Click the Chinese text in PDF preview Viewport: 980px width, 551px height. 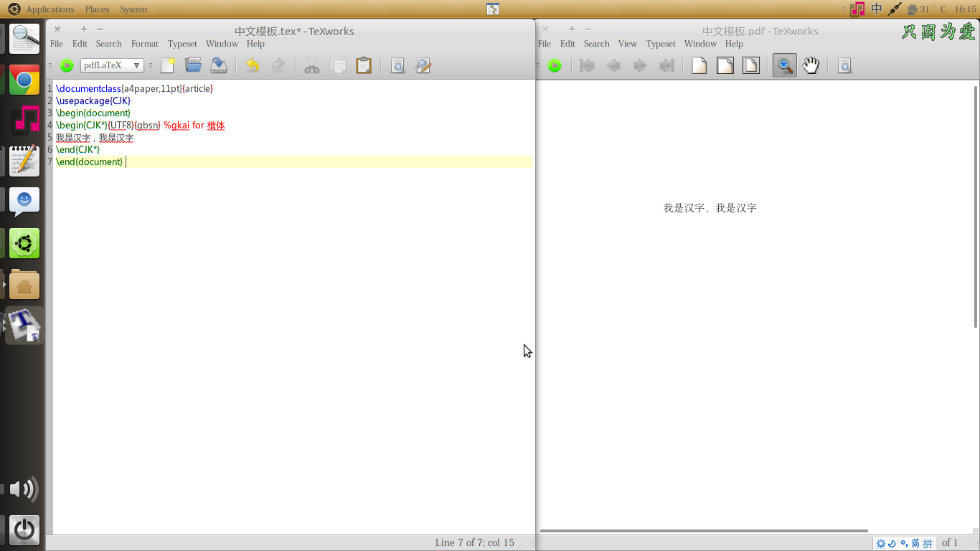pos(710,208)
